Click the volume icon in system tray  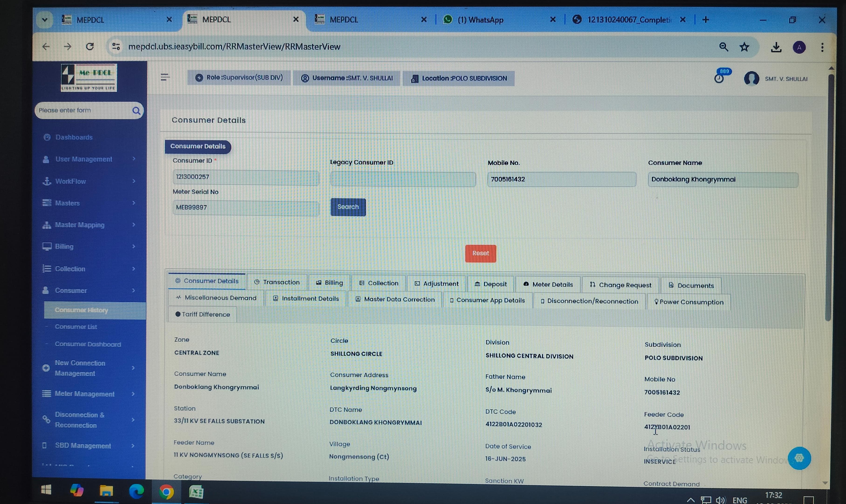tap(720, 500)
